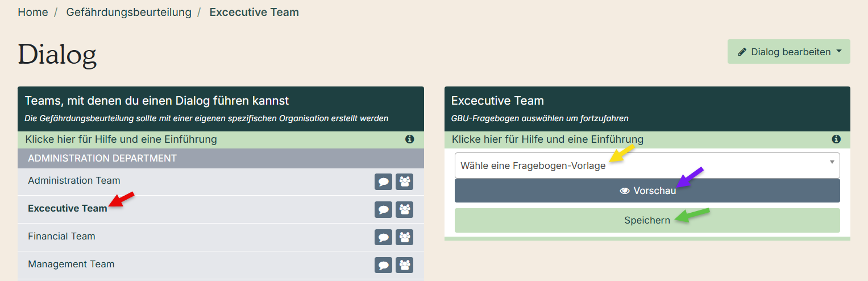
Task: Select Management Team entry
Action: 71,264
